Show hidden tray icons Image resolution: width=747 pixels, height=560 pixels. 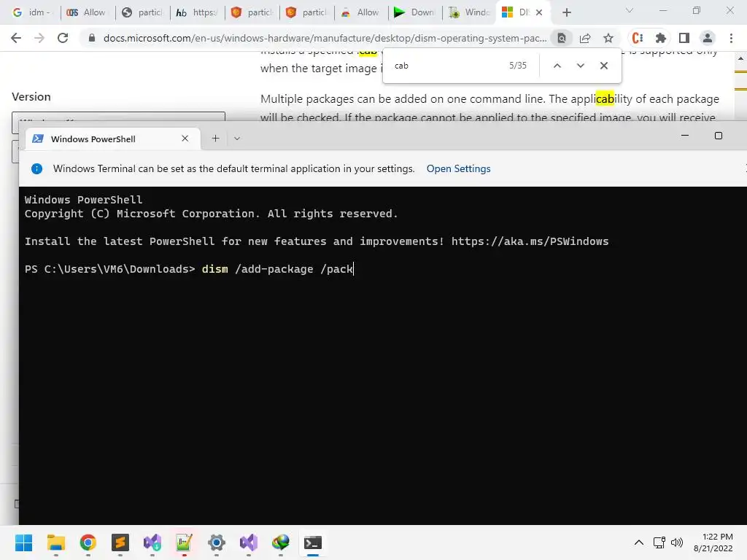pos(639,542)
